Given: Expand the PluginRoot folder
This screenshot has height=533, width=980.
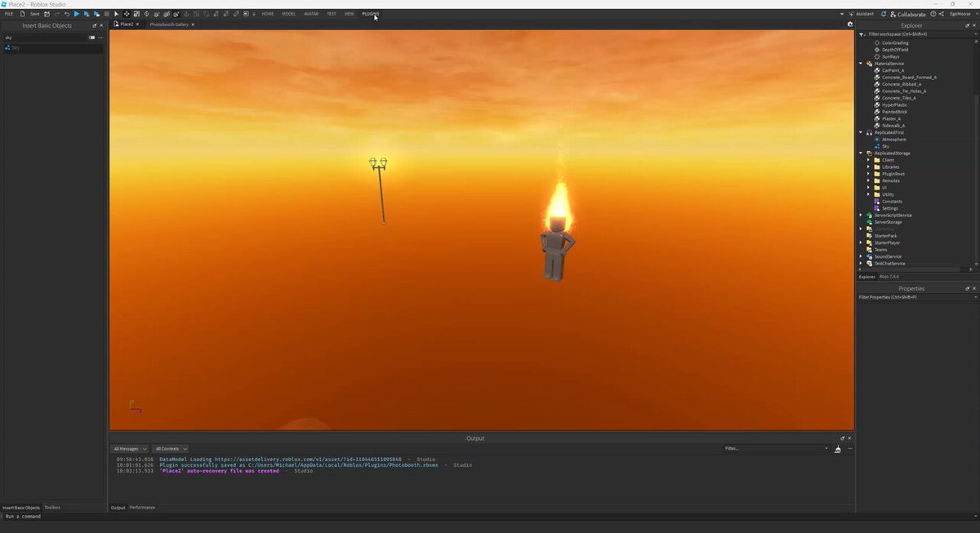Looking at the screenshot, I should pyautogui.click(x=868, y=174).
